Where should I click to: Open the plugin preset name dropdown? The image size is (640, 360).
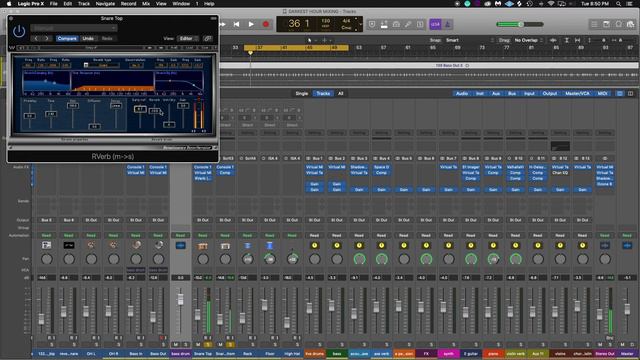point(73,28)
